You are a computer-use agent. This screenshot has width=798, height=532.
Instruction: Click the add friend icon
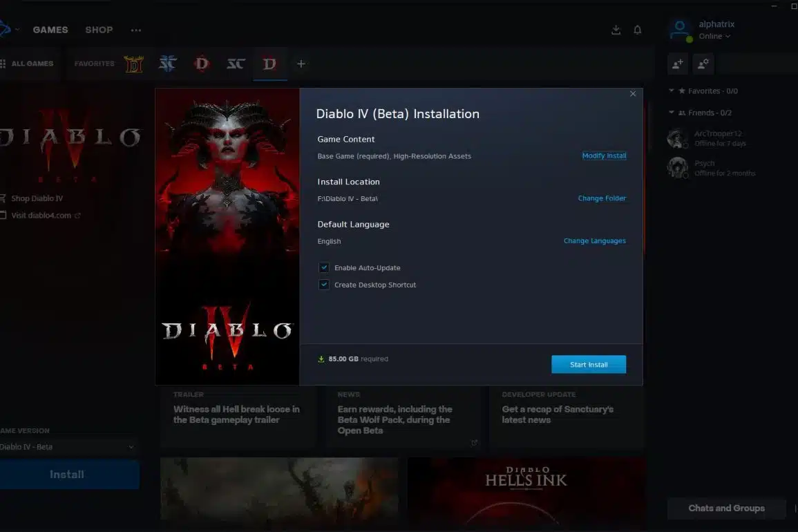coord(677,64)
